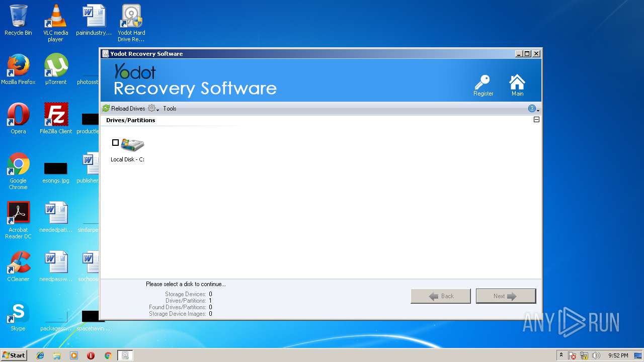Open Windows Explorer from taskbar
This screenshot has height=362, width=644.
click(57, 355)
